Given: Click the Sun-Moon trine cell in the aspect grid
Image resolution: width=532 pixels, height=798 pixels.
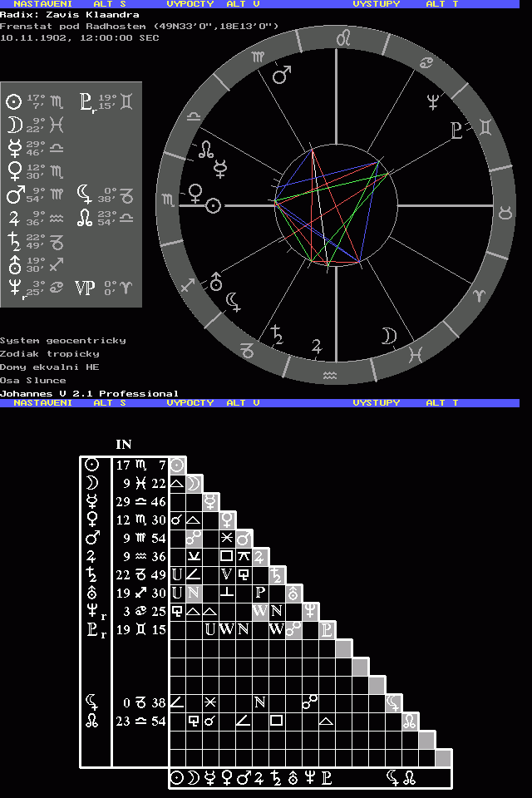Looking at the screenshot, I should point(177,482).
